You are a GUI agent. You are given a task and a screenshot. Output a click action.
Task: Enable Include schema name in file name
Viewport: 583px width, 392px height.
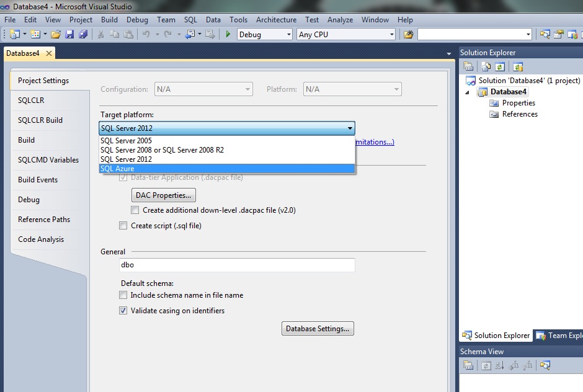[123, 295]
